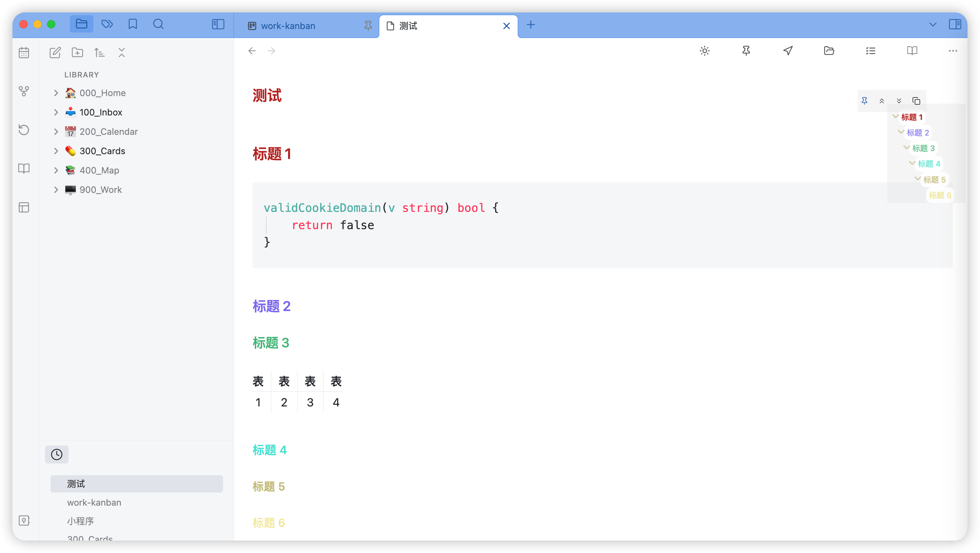Expand the 900_Work folder
The height and width of the screenshot is (553, 980).
56,190
